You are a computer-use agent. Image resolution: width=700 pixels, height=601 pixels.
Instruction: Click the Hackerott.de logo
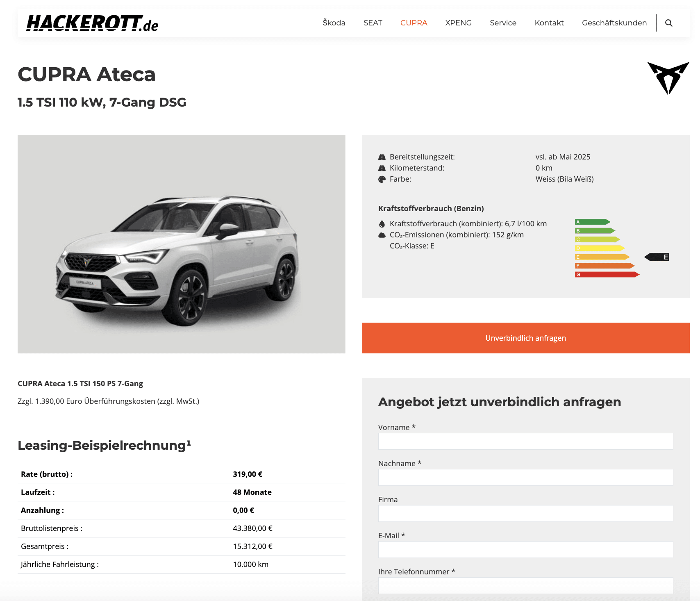pos(92,23)
